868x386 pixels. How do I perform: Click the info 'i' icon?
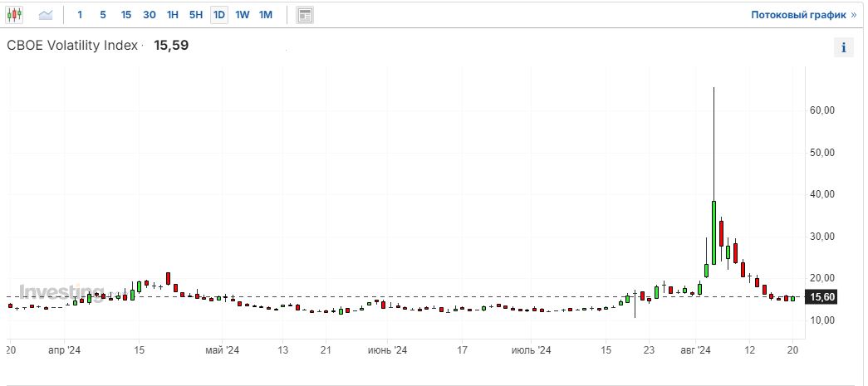pyautogui.click(x=843, y=47)
